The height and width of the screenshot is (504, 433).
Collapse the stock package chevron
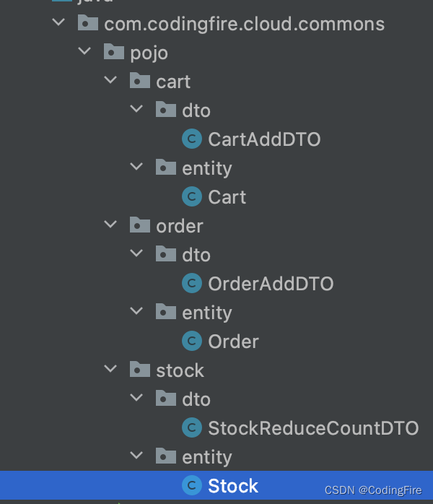pyautogui.click(x=110, y=369)
